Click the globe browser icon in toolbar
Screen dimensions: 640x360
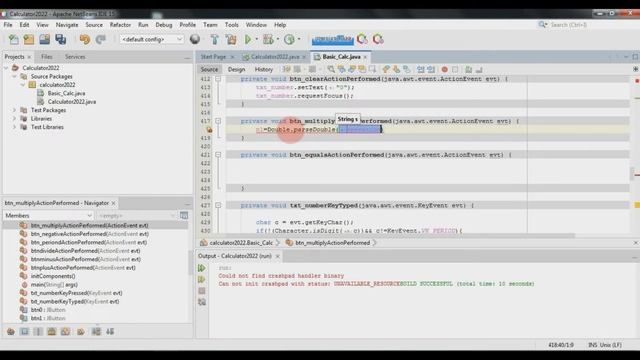pyautogui.click(x=195, y=39)
